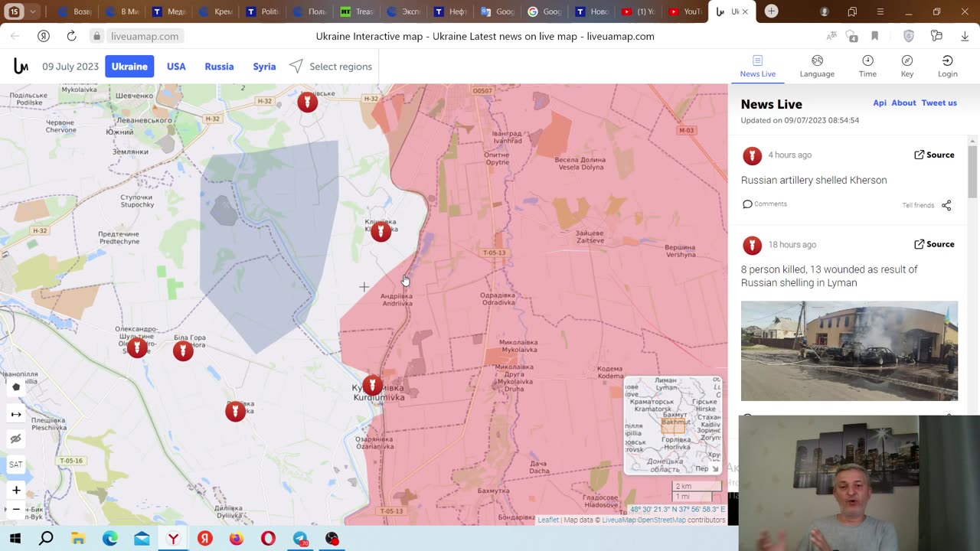980x551 pixels.
Task: Select the Ukraine region button
Action: tap(129, 67)
